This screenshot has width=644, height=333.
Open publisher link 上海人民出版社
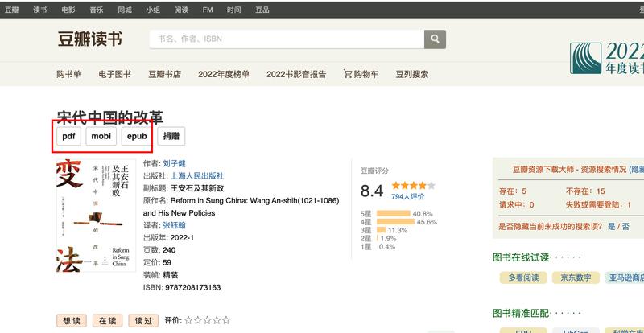click(197, 175)
